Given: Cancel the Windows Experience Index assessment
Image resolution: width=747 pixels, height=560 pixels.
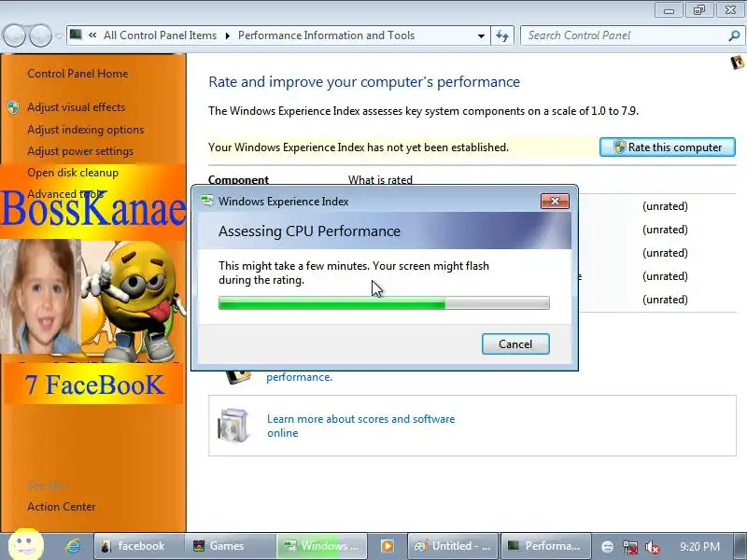Looking at the screenshot, I should pyautogui.click(x=515, y=343).
